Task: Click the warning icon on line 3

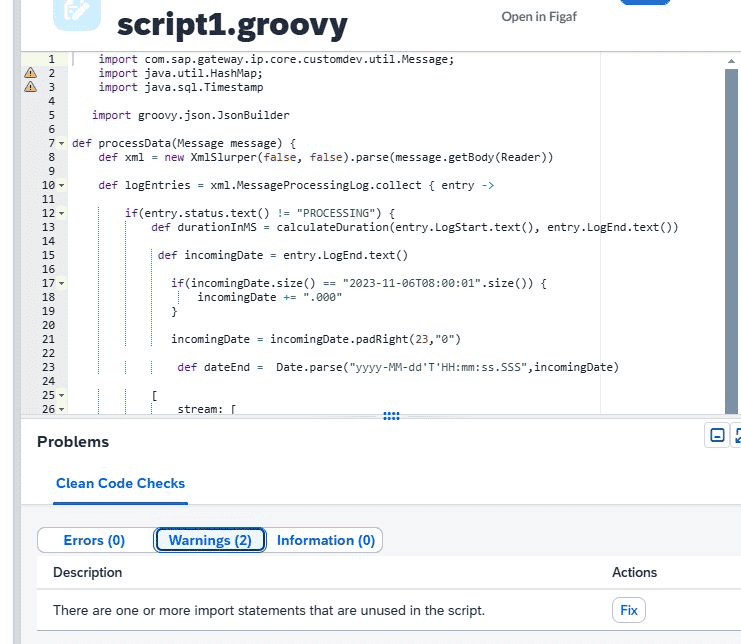Action: pyautogui.click(x=31, y=87)
